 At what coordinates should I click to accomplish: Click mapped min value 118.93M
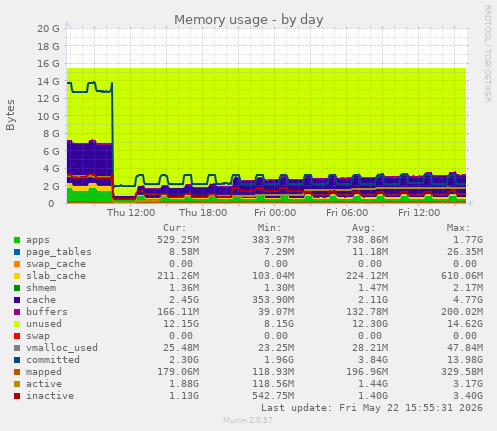(x=273, y=372)
